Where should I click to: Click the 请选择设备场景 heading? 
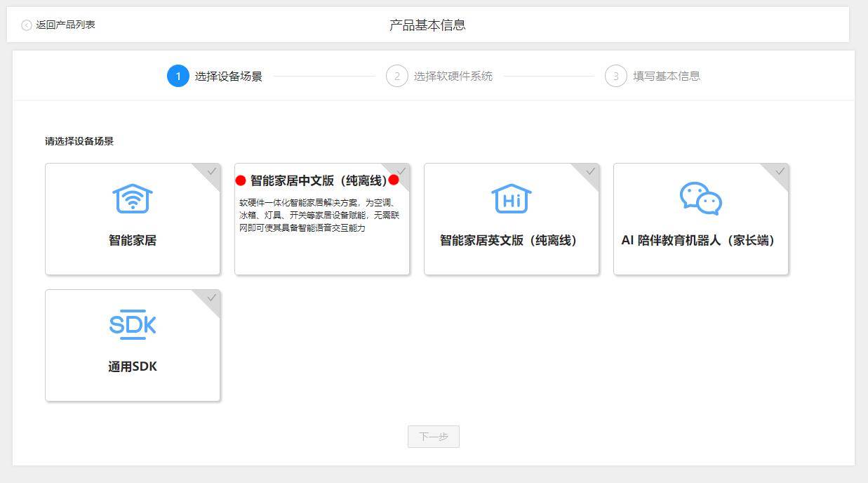[x=79, y=141]
